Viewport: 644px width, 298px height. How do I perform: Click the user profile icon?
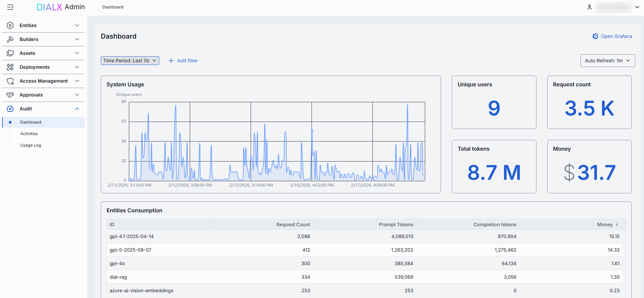pos(589,7)
